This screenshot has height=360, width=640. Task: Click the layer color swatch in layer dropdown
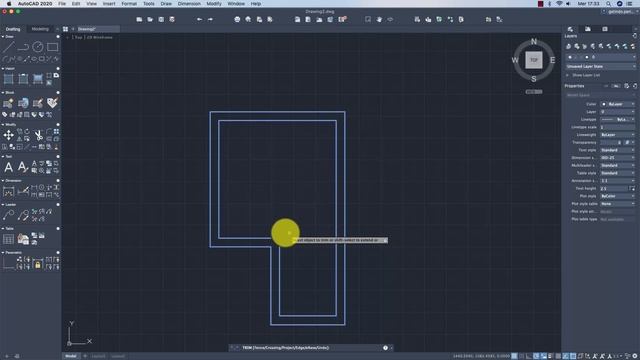click(587, 57)
